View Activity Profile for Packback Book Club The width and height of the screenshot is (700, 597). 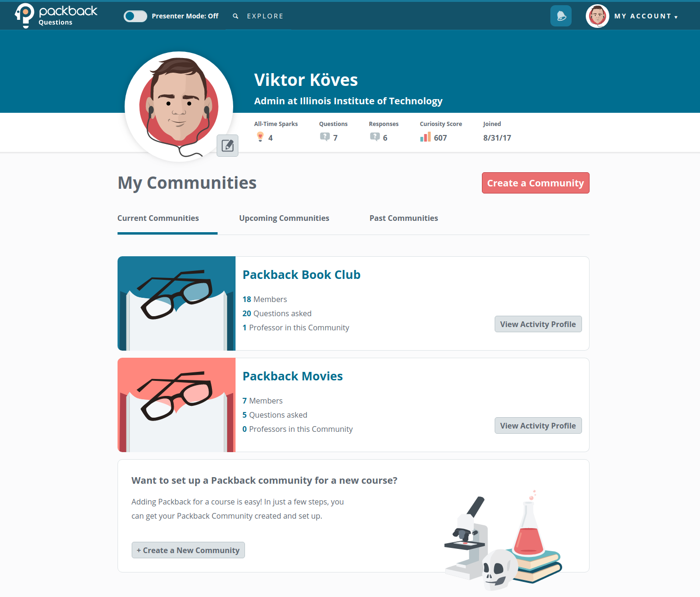point(538,324)
